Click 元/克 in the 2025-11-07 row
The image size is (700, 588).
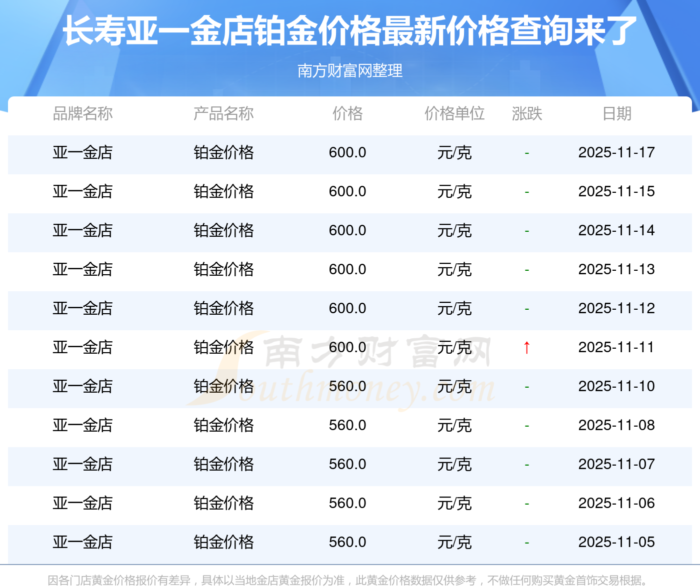(x=454, y=464)
